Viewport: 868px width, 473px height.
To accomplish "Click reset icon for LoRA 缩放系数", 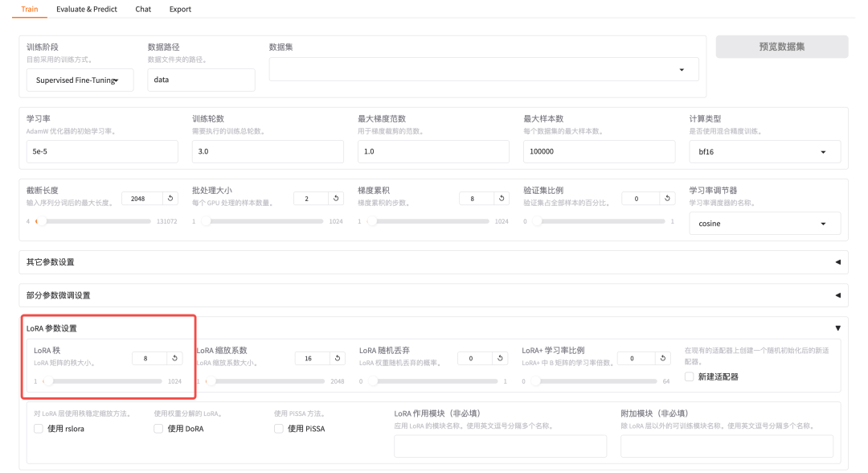I will tap(337, 358).
